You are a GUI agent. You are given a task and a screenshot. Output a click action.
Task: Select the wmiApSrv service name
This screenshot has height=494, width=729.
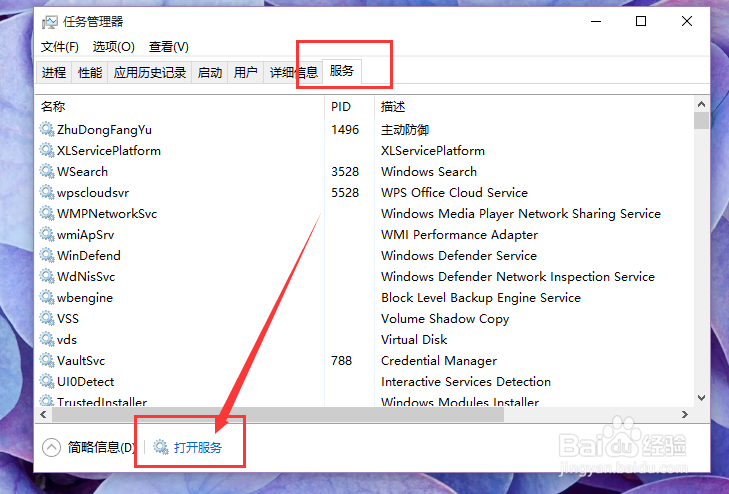(x=86, y=235)
